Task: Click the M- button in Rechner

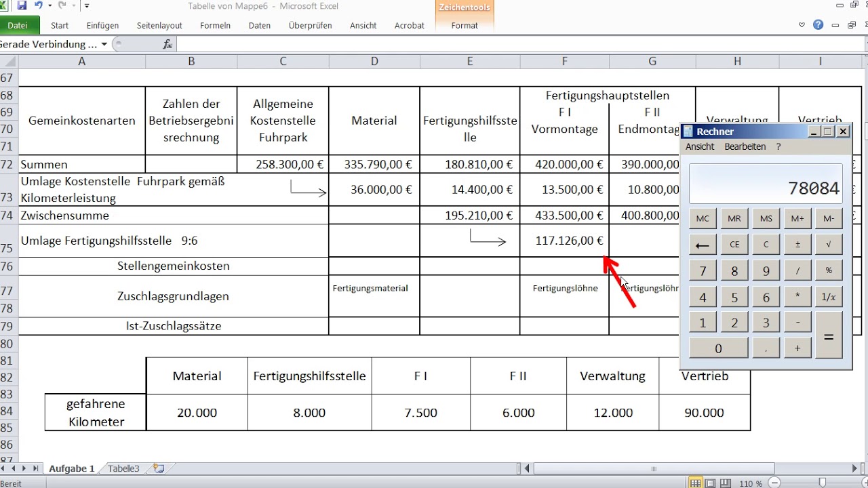Action: click(829, 219)
